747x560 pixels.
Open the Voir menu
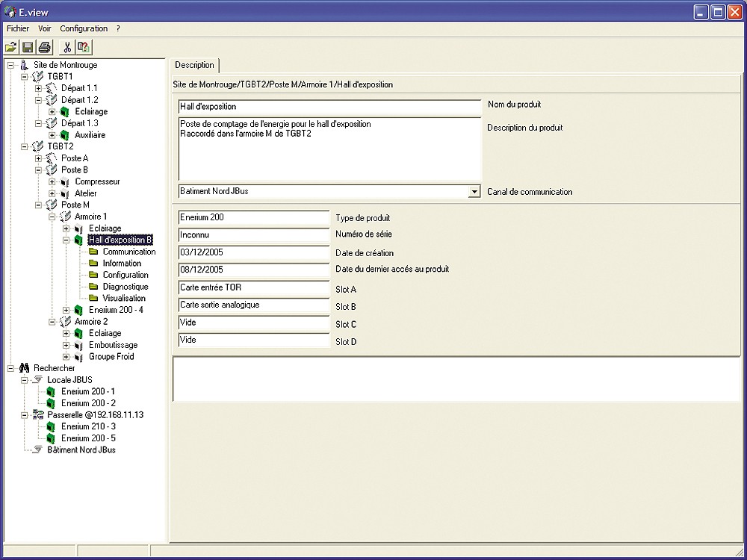(45, 28)
